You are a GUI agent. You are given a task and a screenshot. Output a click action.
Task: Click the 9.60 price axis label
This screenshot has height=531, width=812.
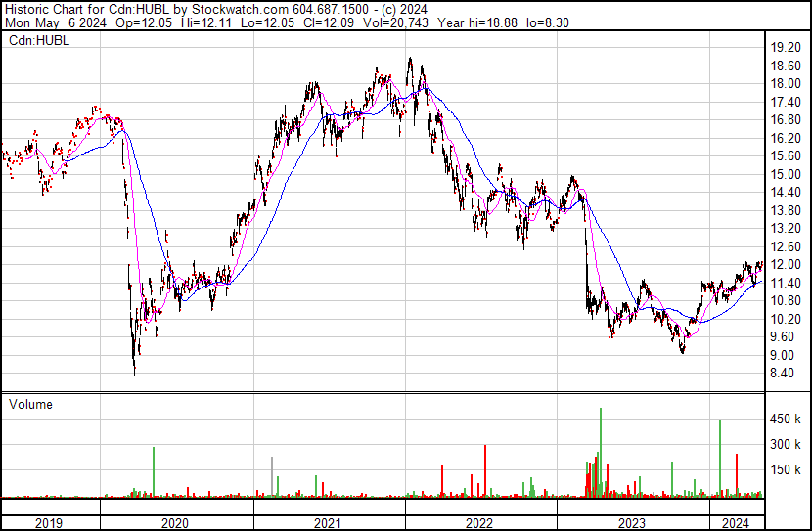pyautogui.click(x=783, y=337)
